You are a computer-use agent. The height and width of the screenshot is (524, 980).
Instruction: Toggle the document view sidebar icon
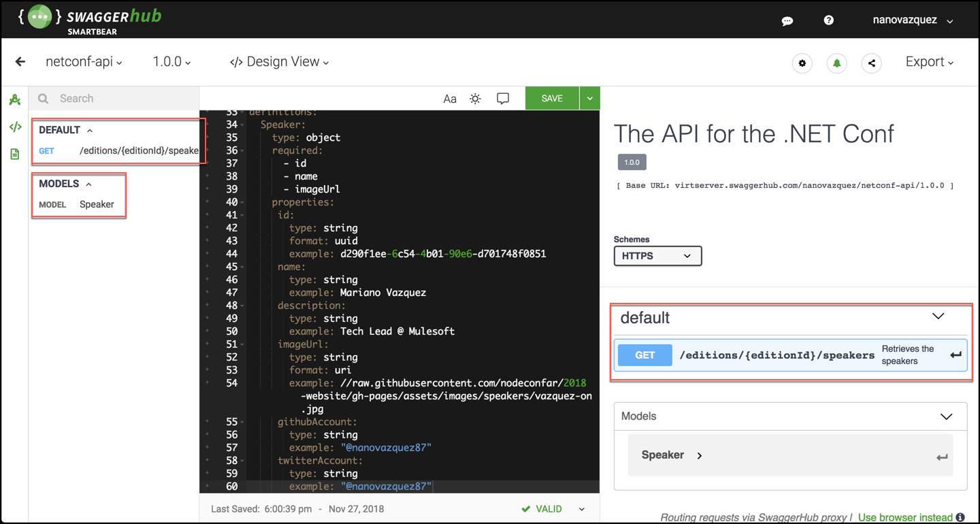[x=15, y=154]
